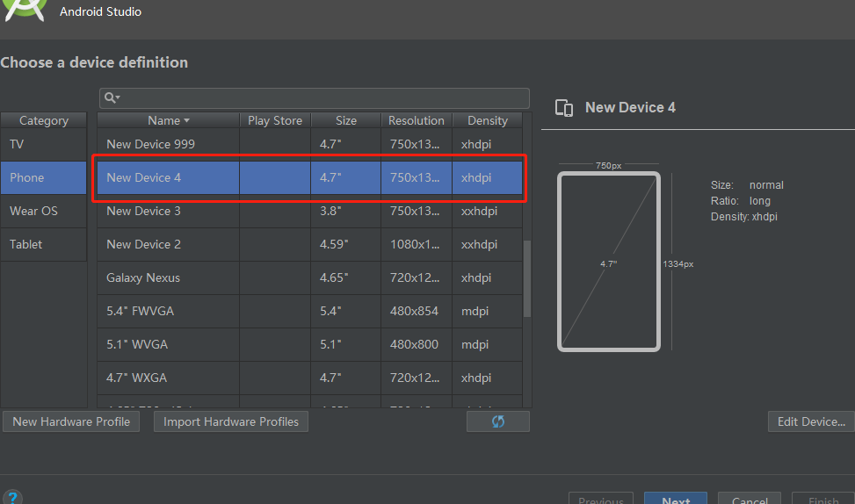Click the device icon beside New Device 4
Screen dimensions: 855x504
click(x=564, y=108)
